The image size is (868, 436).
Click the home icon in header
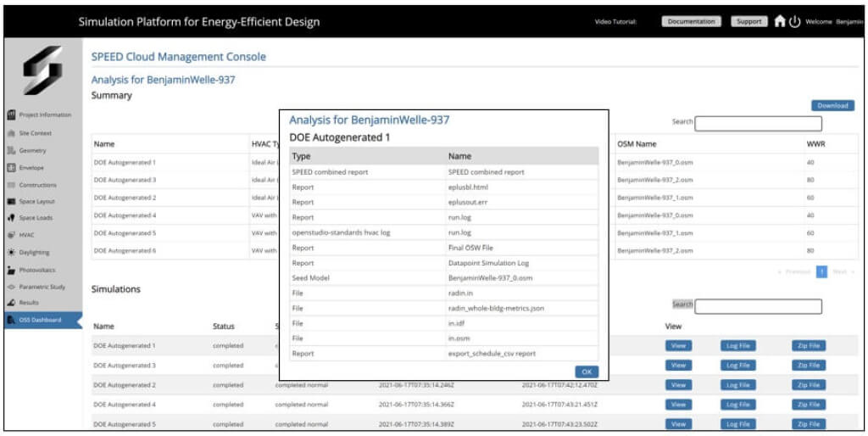tap(780, 22)
